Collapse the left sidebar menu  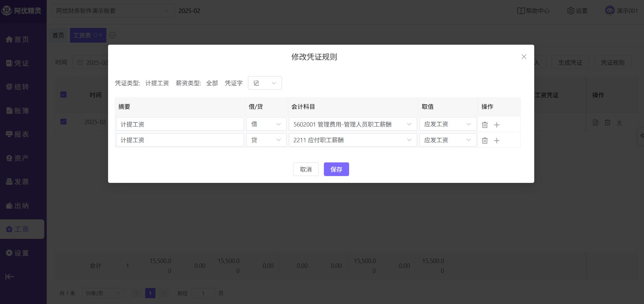pyautogui.click(x=10, y=277)
